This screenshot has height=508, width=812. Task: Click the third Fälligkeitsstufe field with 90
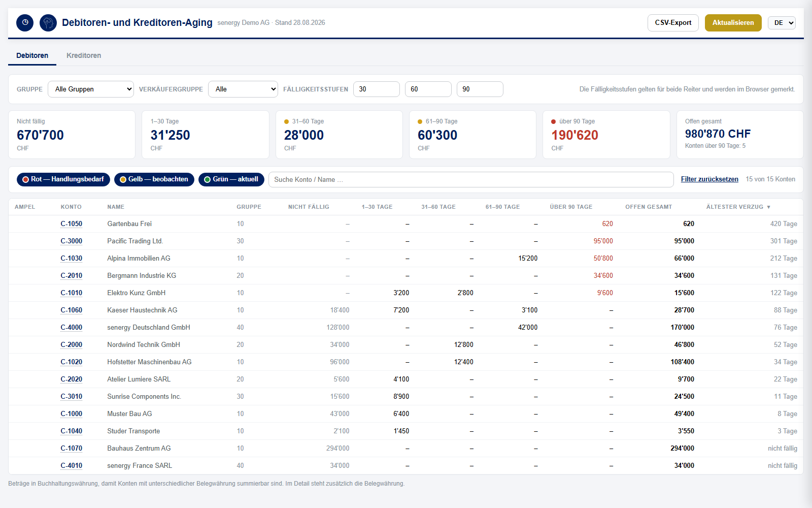tap(480, 89)
